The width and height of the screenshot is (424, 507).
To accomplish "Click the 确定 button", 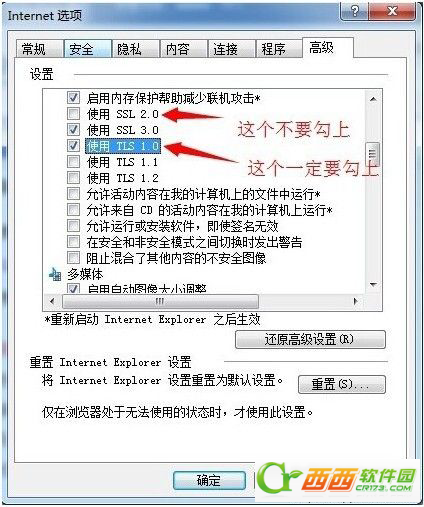I will click(x=209, y=480).
